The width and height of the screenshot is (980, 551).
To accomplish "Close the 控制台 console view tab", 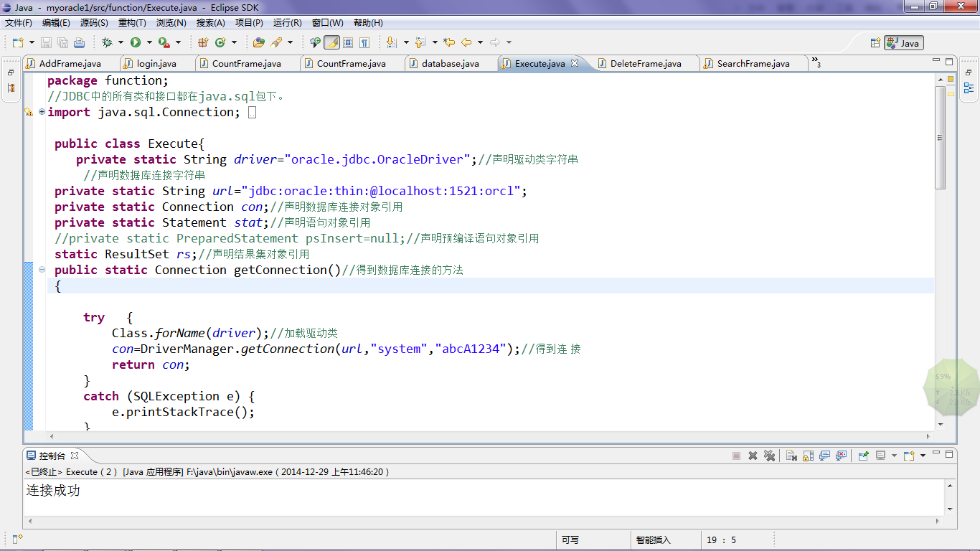I will click(x=75, y=456).
